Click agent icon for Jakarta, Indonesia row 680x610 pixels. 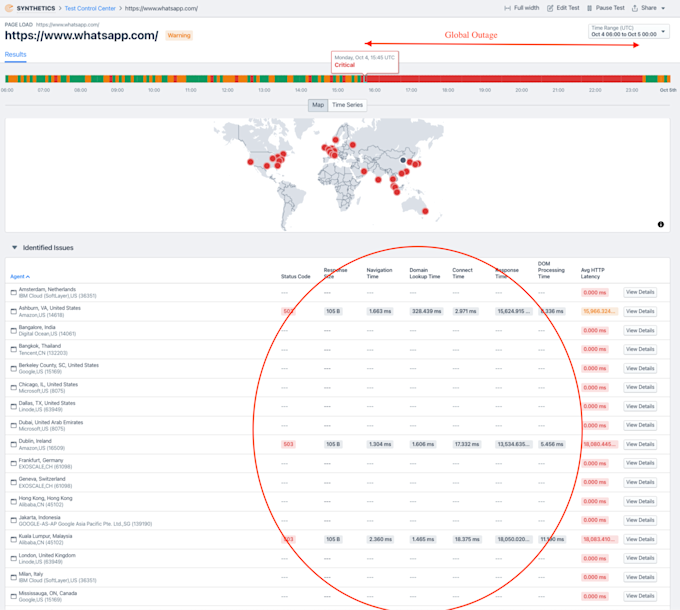pyautogui.click(x=13, y=521)
